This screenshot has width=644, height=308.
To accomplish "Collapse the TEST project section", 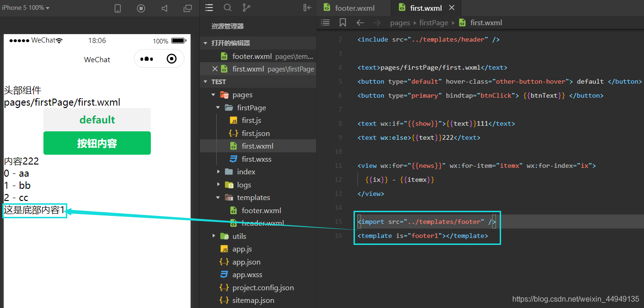I will (258, 81).
